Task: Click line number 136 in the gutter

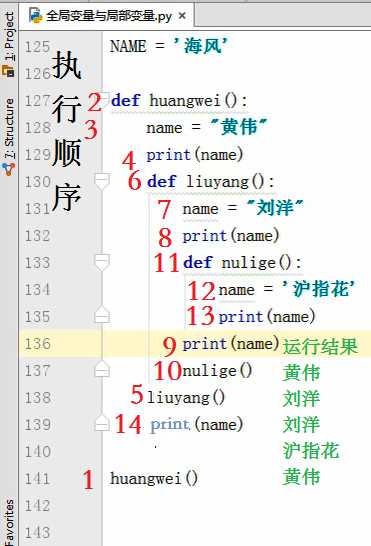Action: click(37, 344)
